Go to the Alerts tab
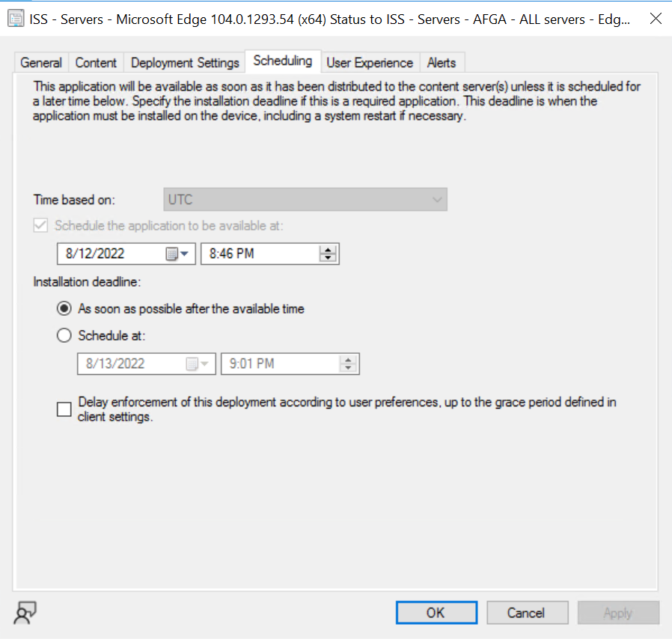This screenshot has width=672, height=639. tap(441, 63)
